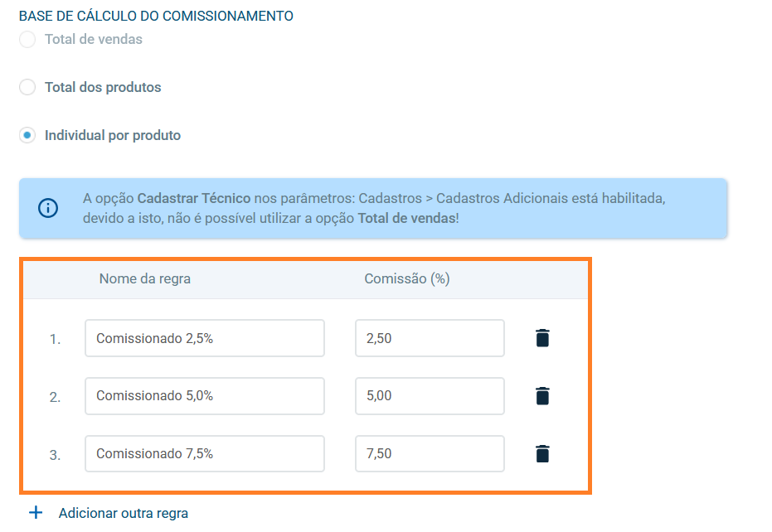Click the Nome da regra column header

point(145,279)
